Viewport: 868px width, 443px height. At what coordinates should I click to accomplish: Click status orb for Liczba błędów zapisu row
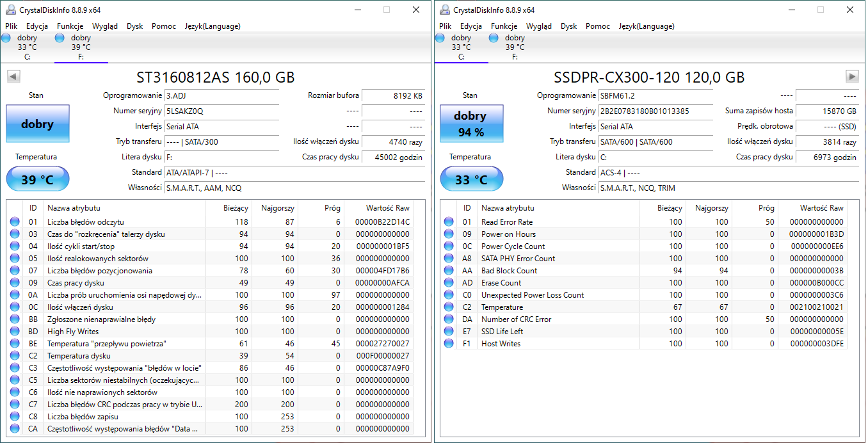15,417
